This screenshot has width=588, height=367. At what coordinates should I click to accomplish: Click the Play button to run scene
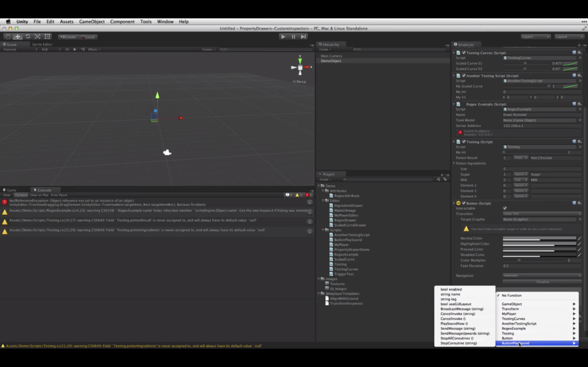point(283,37)
